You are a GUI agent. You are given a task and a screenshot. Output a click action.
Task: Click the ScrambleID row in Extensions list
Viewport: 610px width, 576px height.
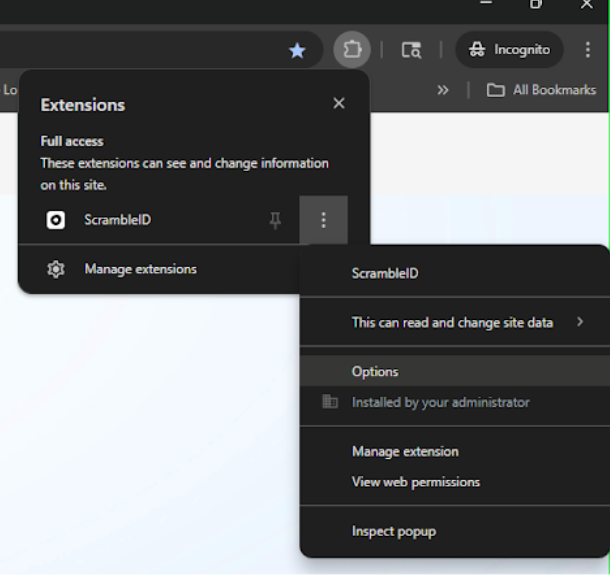(x=159, y=220)
